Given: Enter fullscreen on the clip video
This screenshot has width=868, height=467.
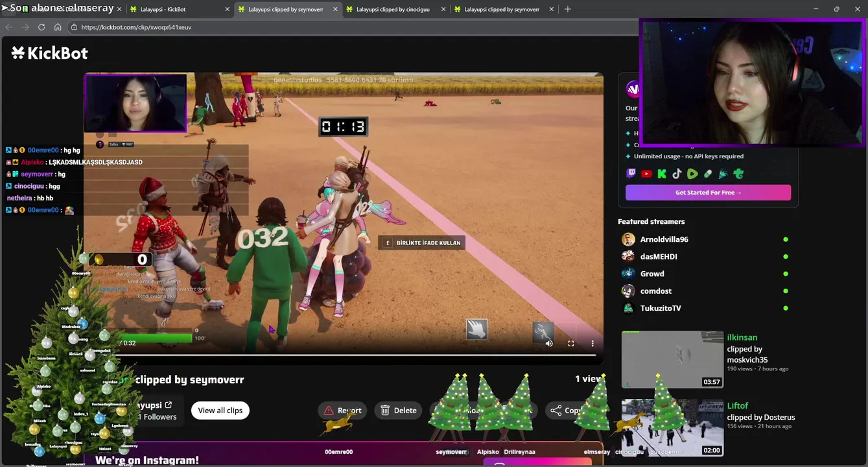Looking at the screenshot, I should tap(571, 343).
